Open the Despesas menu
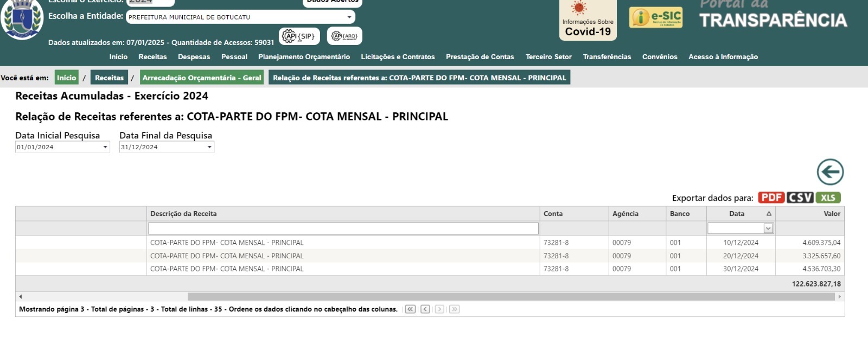This screenshot has height=362, width=868. [x=194, y=57]
